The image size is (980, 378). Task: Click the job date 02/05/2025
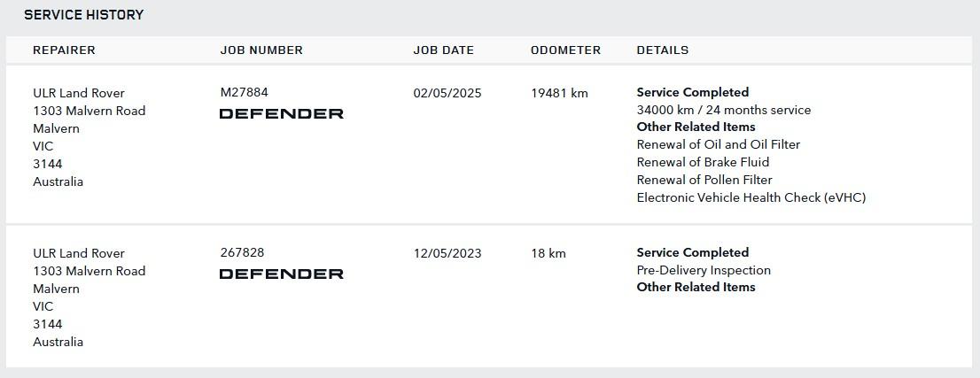(x=447, y=93)
